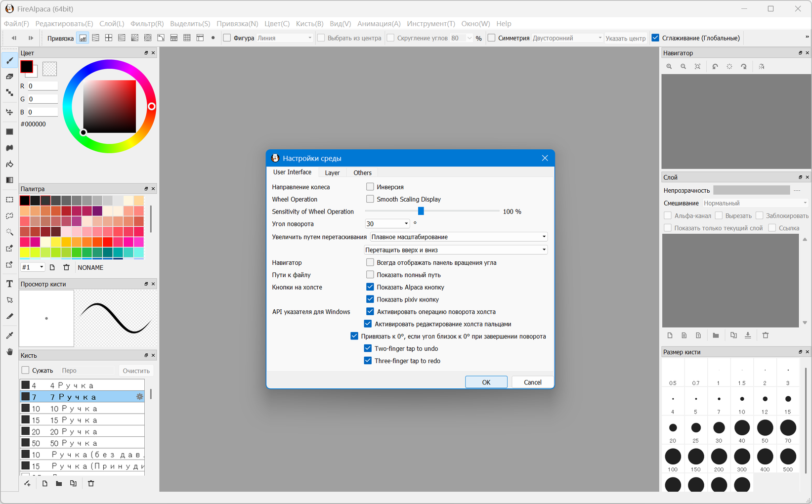Select the Brush tool in the left toolbar
This screenshot has width=812, height=504.
pyautogui.click(x=9, y=60)
